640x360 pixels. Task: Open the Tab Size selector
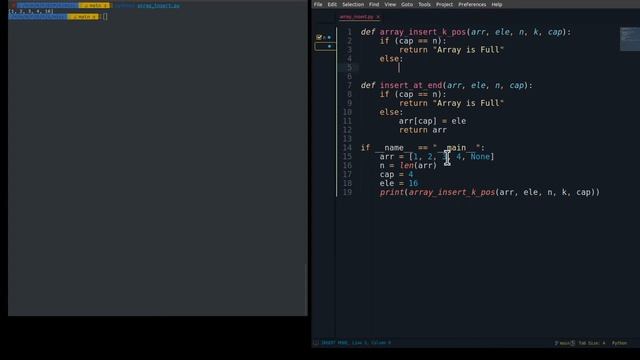tap(592, 343)
